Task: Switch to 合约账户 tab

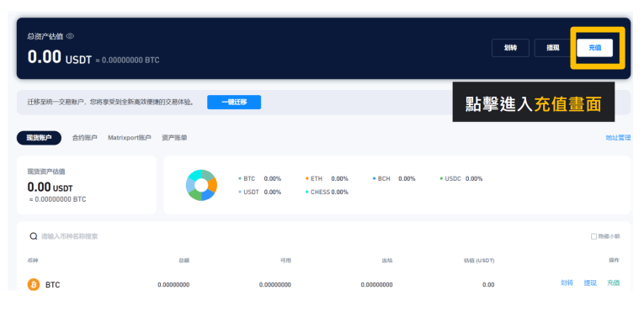Action: tap(85, 138)
